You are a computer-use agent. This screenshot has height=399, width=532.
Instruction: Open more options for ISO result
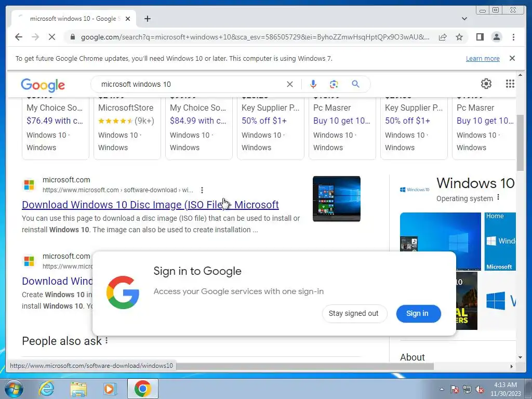coord(202,190)
